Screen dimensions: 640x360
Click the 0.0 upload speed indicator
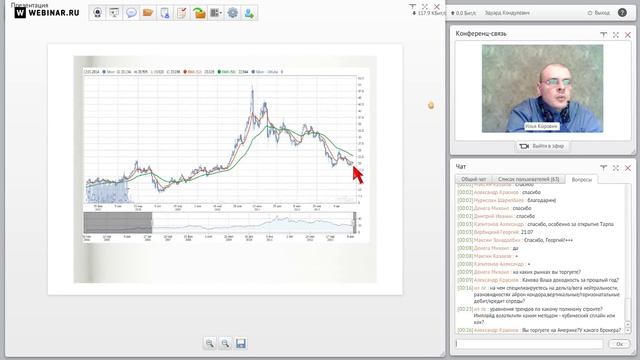point(463,13)
